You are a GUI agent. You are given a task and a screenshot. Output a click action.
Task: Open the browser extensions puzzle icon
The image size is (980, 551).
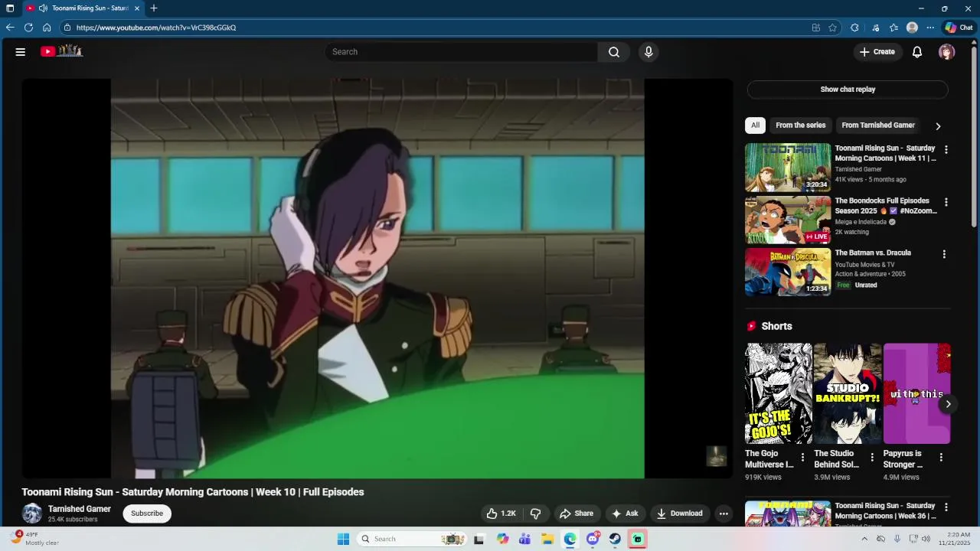(854, 28)
